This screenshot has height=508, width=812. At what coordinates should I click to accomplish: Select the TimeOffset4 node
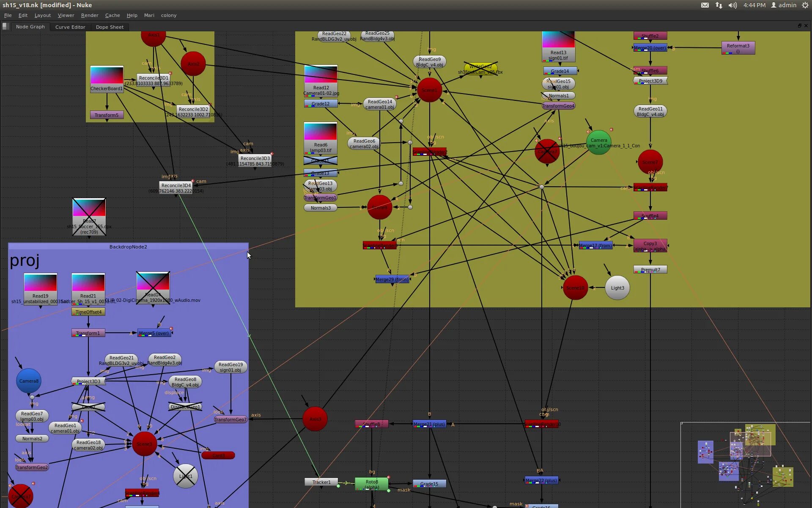coord(88,312)
